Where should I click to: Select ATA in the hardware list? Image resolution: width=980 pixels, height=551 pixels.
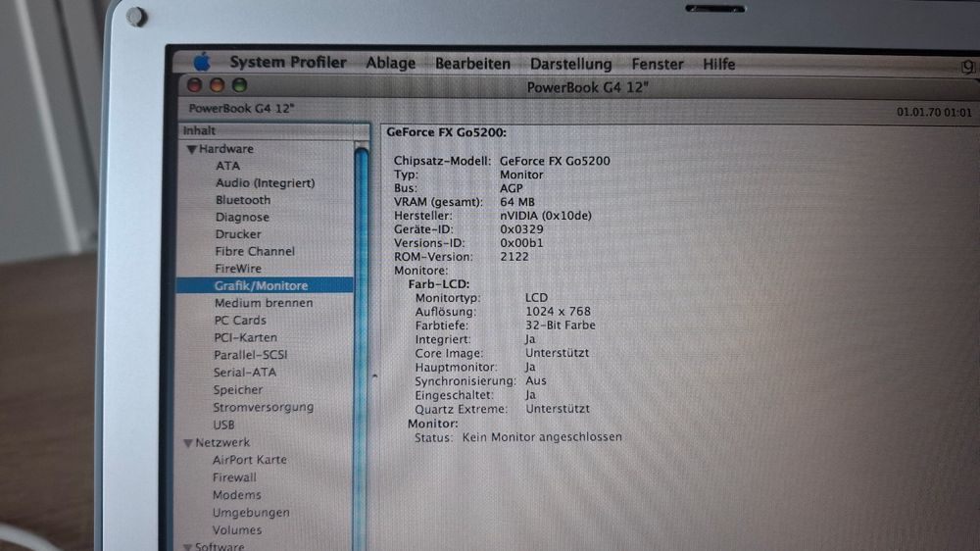tap(227, 166)
